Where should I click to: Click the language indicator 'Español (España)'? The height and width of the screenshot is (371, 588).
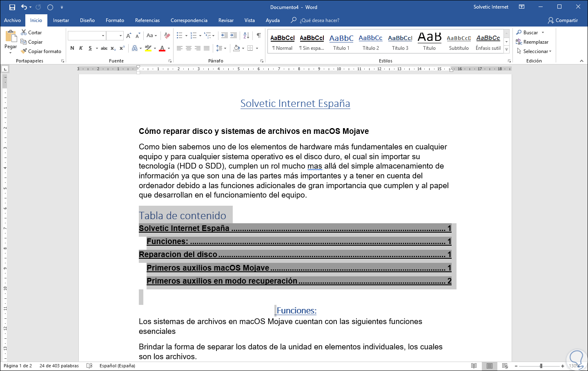(x=117, y=366)
